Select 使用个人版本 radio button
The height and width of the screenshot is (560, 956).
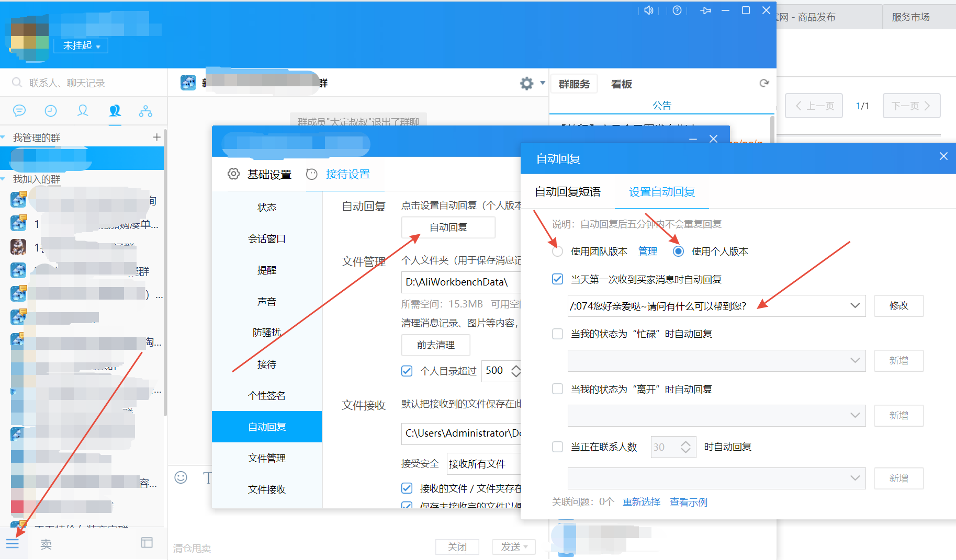click(678, 252)
